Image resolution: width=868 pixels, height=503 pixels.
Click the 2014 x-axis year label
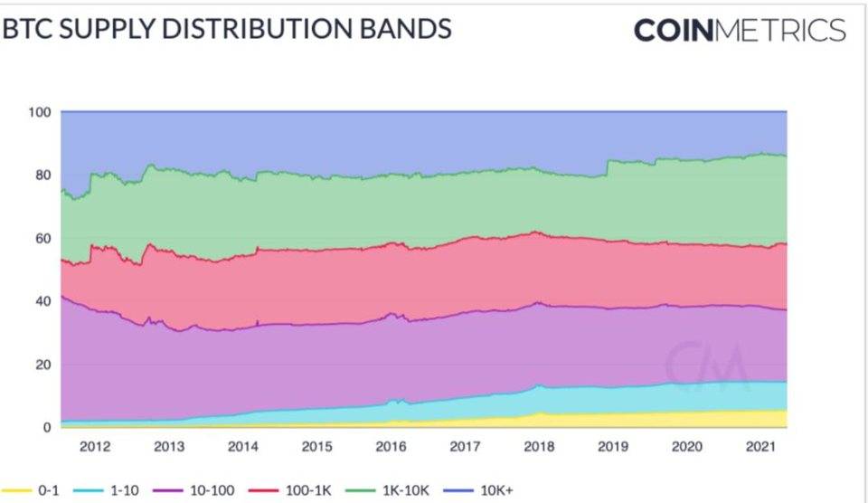242,446
